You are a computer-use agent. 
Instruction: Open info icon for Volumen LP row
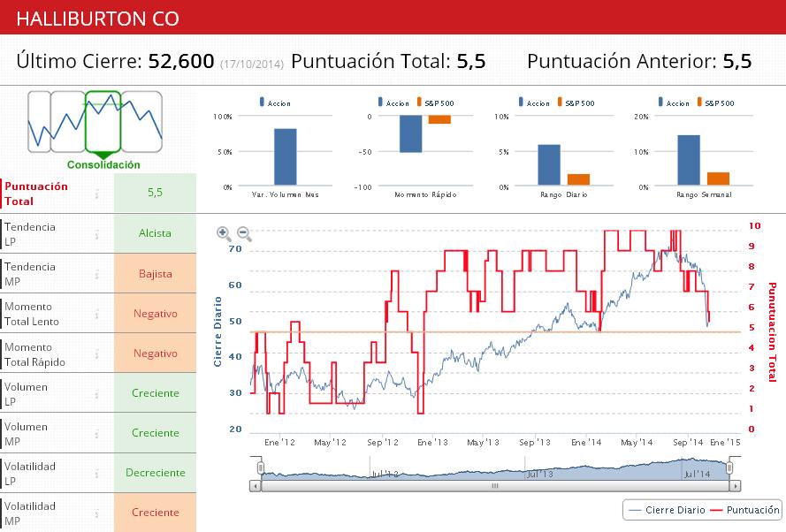[x=96, y=394]
